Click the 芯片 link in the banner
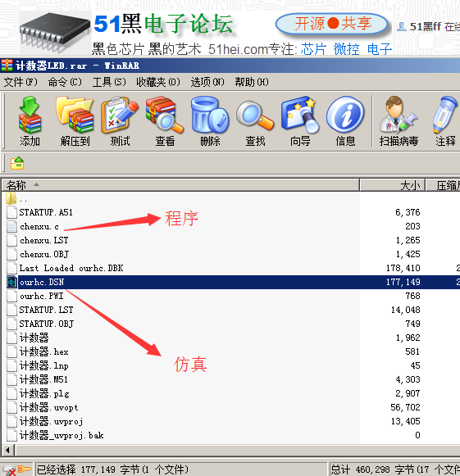 [x=313, y=49]
